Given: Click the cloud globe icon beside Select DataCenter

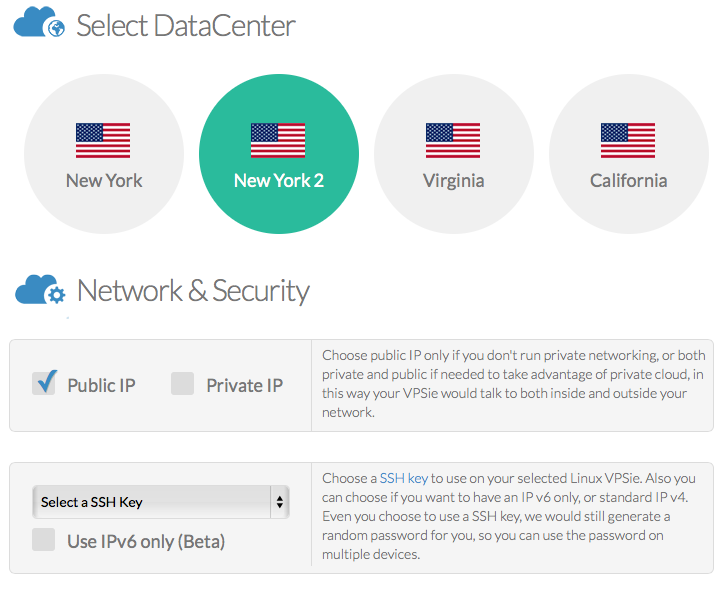Looking at the screenshot, I should pos(39,22).
